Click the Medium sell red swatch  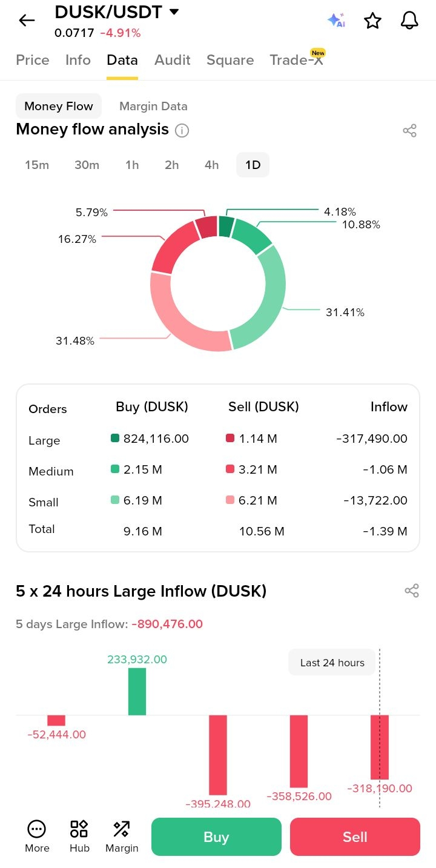[230, 469]
